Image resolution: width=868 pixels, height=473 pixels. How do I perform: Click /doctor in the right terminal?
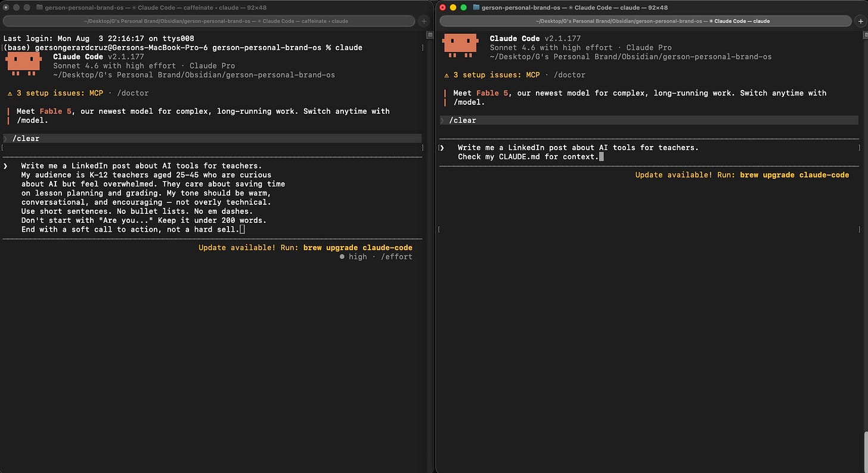pos(569,75)
